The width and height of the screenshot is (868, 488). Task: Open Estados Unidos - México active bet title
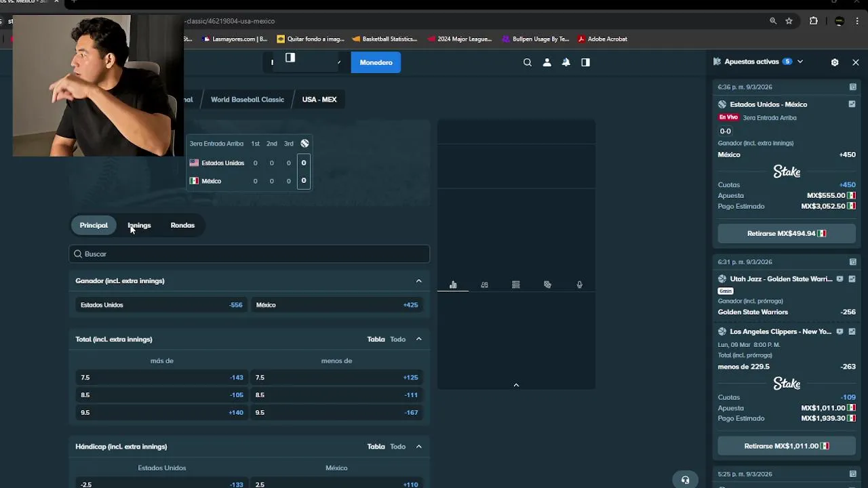coord(768,104)
